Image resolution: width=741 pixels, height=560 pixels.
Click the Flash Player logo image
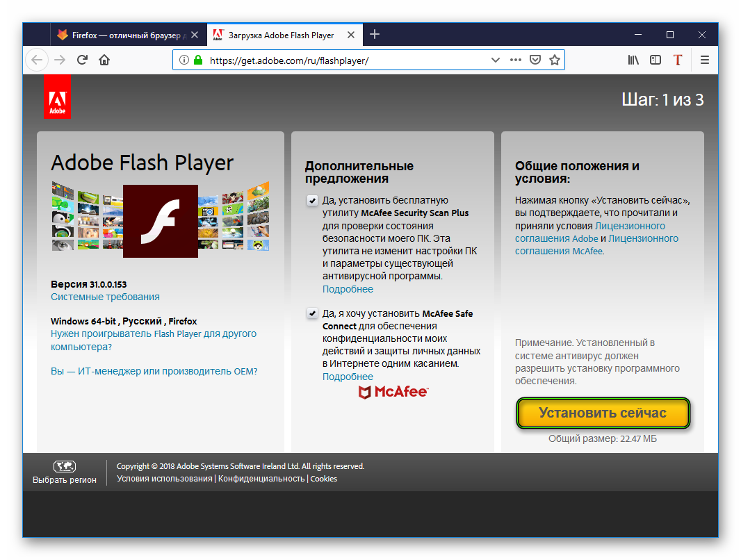click(160, 221)
